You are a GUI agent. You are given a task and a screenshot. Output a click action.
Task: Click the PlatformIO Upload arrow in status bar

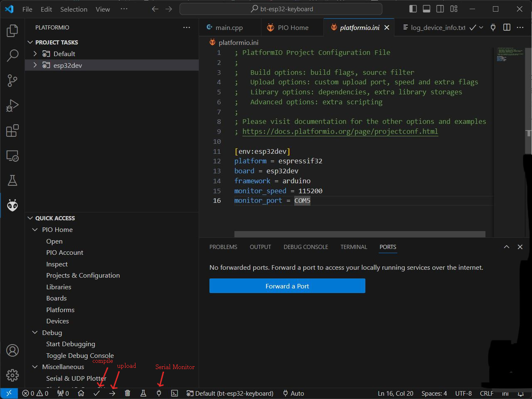[x=112, y=393]
